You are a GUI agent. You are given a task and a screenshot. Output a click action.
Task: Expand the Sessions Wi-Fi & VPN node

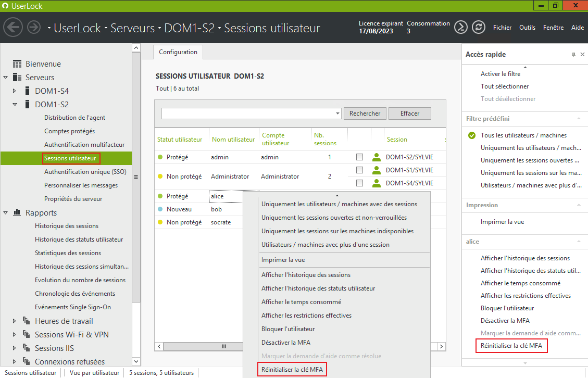pyautogui.click(x=14, y=334)
